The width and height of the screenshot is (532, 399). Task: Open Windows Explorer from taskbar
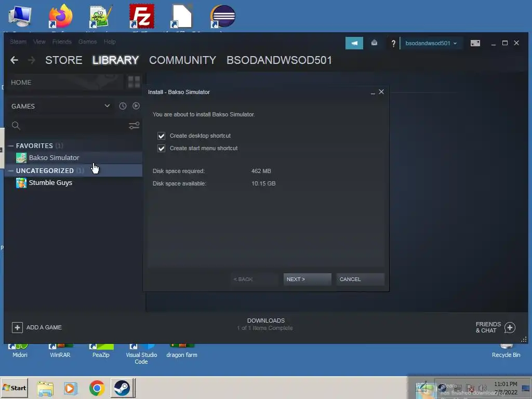click(45, 388)
